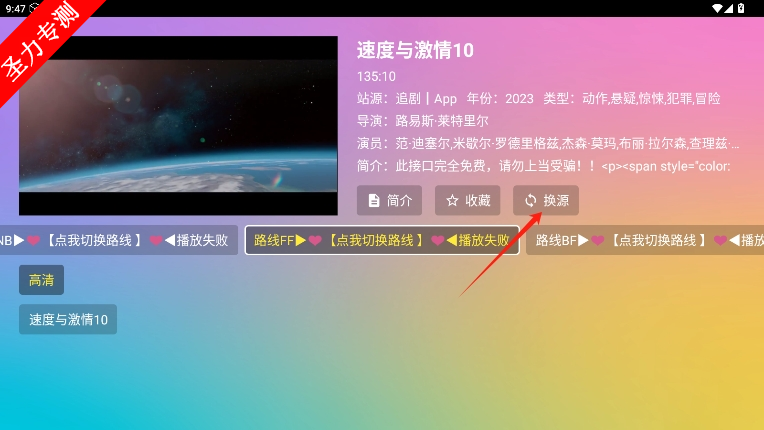764x430 pixels.
Task: Click the cast line starting 范·迪塞尔
Action: [x=548, y=143]
